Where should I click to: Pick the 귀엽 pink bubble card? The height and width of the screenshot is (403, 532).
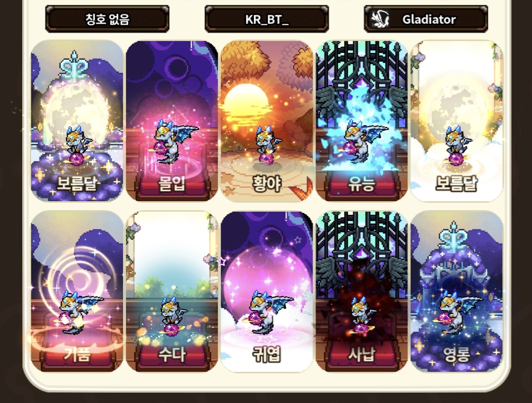point(267,291)
